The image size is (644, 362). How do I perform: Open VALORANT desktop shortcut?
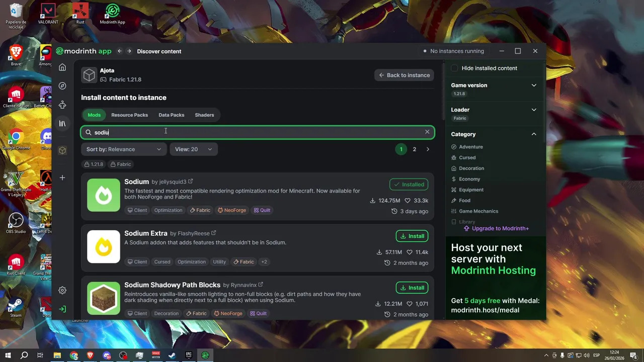[48, 14]
